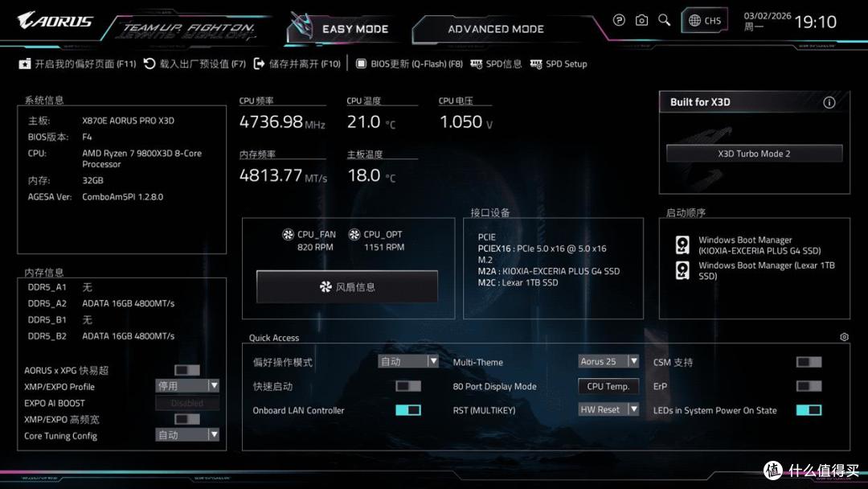
Task: Open XMP/EXPO Profile dropdown
Action: click(x=187, y=385)
